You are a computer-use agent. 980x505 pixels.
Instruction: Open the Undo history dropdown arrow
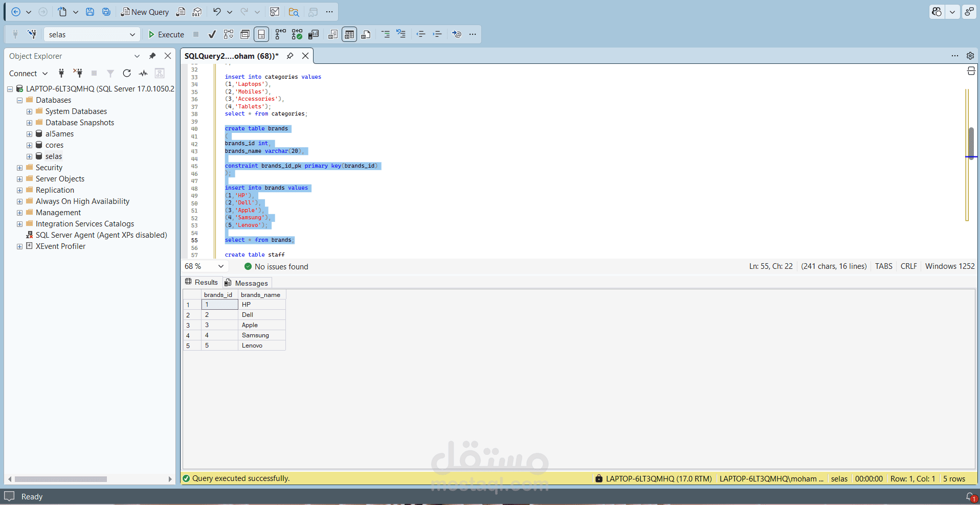230,12
